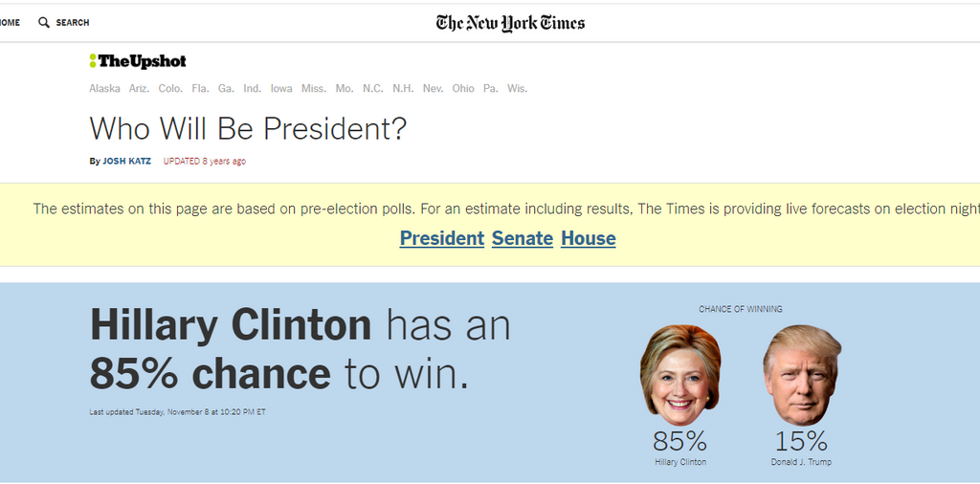Open the Ohio state forecast
980x484 pixels.
(463, 89)
